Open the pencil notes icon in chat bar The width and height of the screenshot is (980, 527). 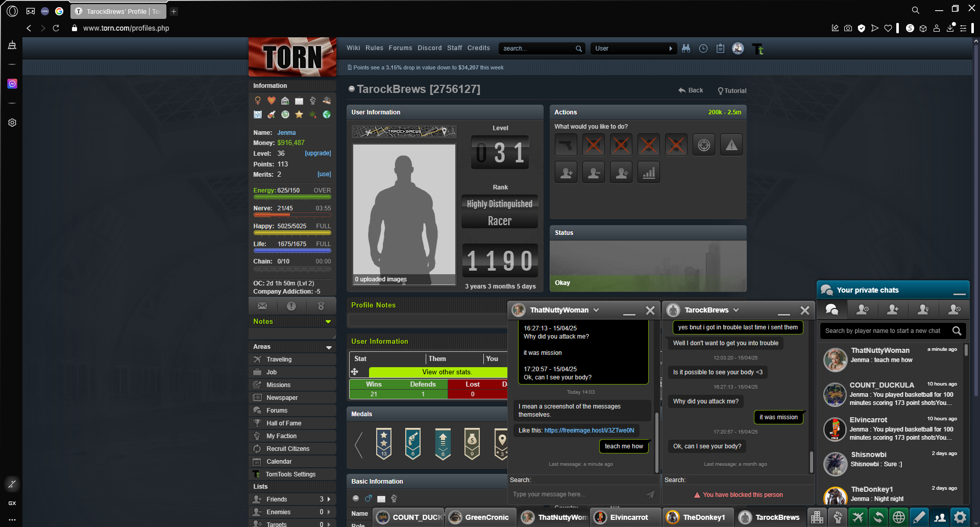919,517
